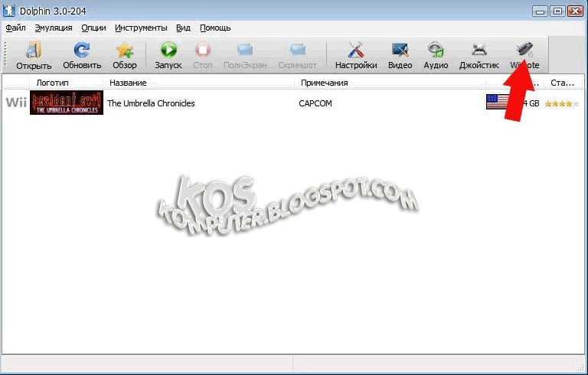Click the Wii platform label
Viewport: 588px width, 375px height.
[x=16, y=103]
